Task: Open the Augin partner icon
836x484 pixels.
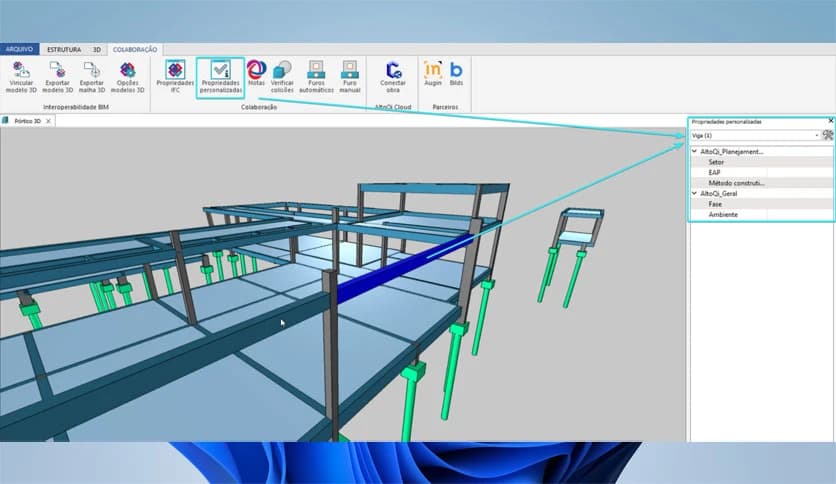Action: (433, 73)
